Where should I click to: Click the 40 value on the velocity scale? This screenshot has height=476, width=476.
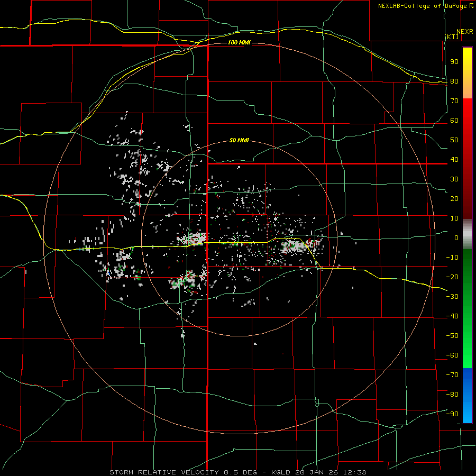(x=454, y=160)
